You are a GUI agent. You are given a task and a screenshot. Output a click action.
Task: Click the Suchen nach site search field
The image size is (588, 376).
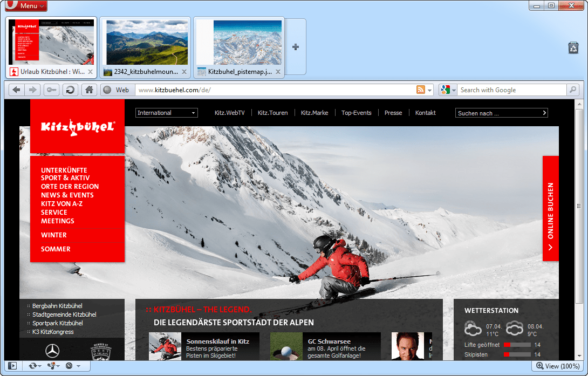pyautogui.click(x=497, y=113)
